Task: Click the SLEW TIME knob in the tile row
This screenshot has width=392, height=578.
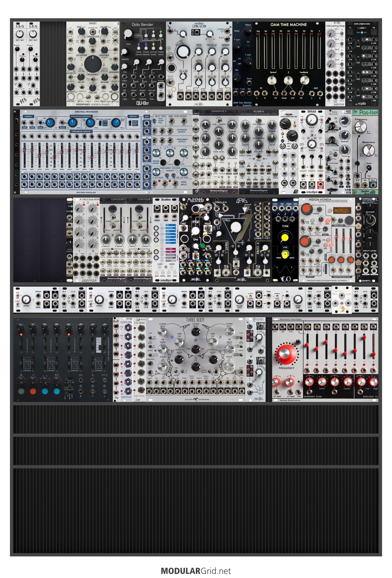Action: [x=298, y=299]
